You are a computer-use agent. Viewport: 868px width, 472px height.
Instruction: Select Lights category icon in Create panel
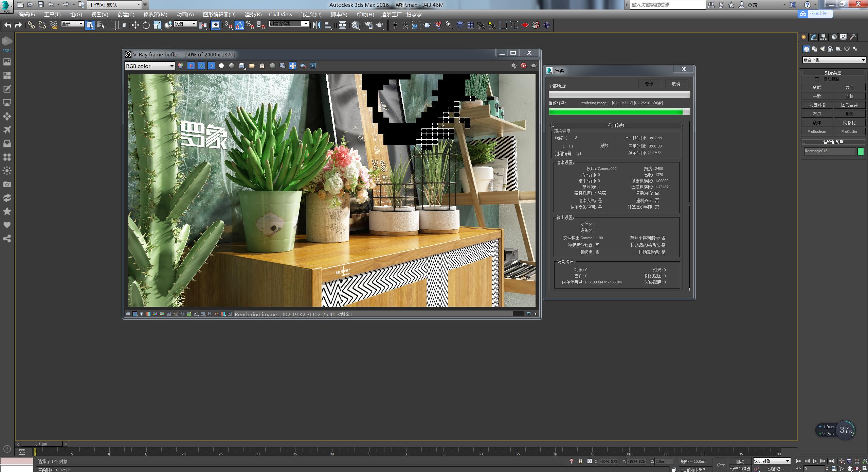click(822, 49)
